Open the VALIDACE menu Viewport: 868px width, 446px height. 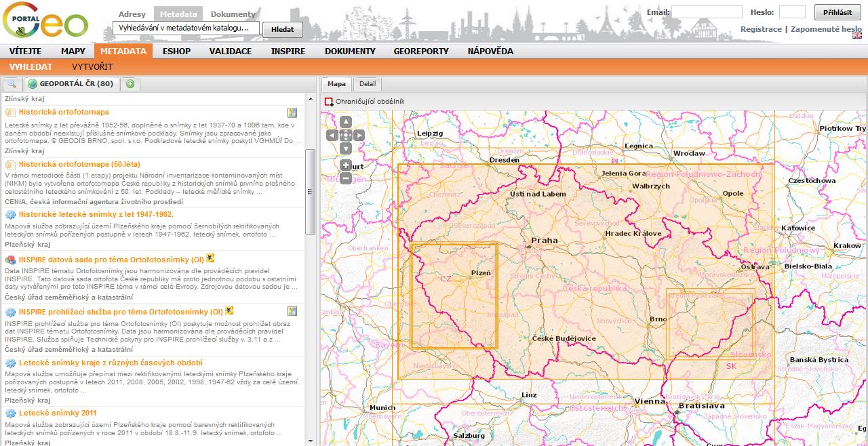tap(231, 51)
